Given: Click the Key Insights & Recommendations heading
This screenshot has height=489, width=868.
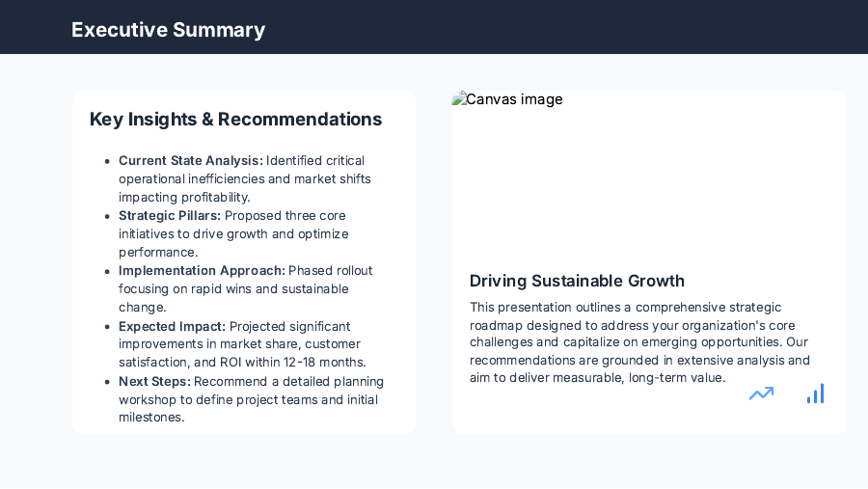Looking at the screenshot, I should [x=235, y=120].
